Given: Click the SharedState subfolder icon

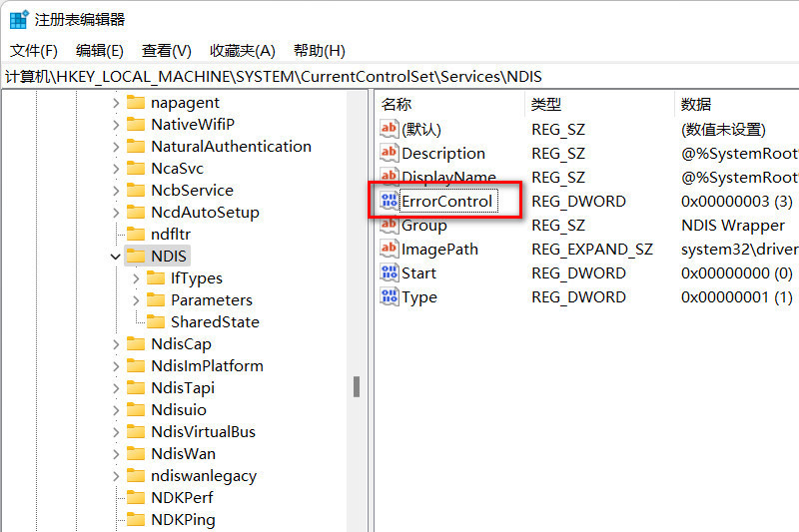Looking at the screenshot, I should (x=156, y=321).
